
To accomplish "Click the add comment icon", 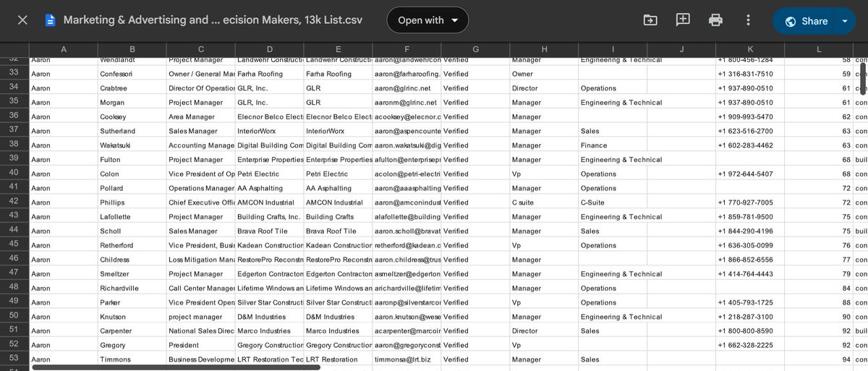I will click(683, 20).
